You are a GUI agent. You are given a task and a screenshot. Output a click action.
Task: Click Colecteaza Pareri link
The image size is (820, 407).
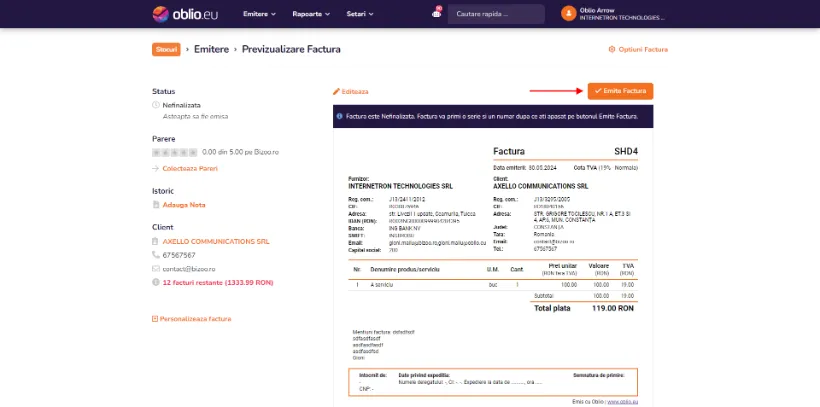click(190, 168)
